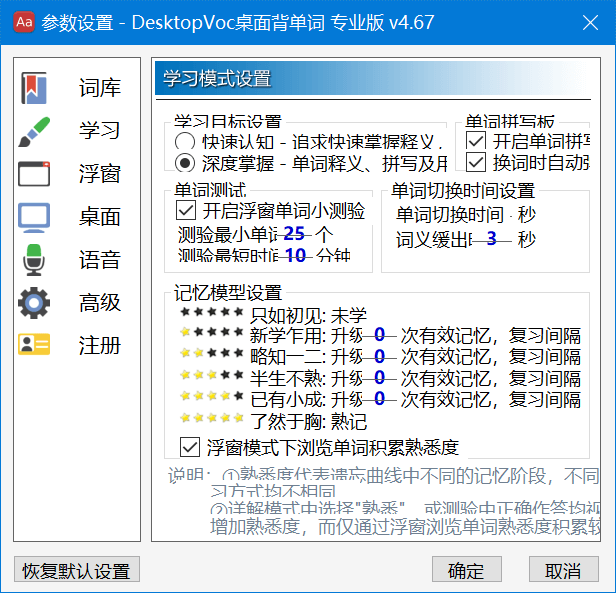
Task: Click 已有小成 upgrade count value 0
Action: [380, 398]
